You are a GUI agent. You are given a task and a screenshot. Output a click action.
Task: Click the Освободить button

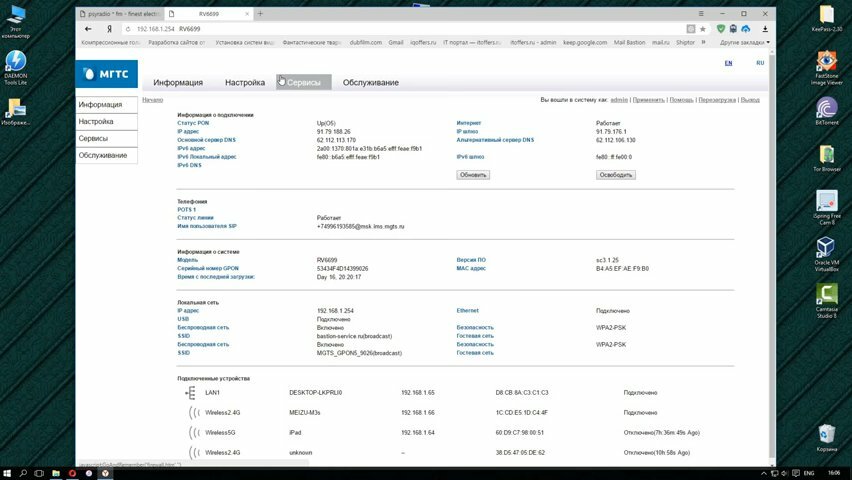pyautogui.click(x=616, y=175)
